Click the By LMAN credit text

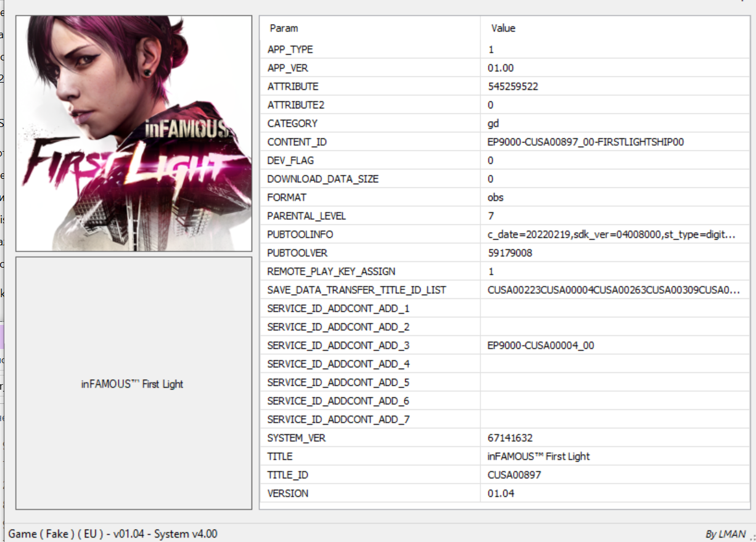click(x=725, y=534)
